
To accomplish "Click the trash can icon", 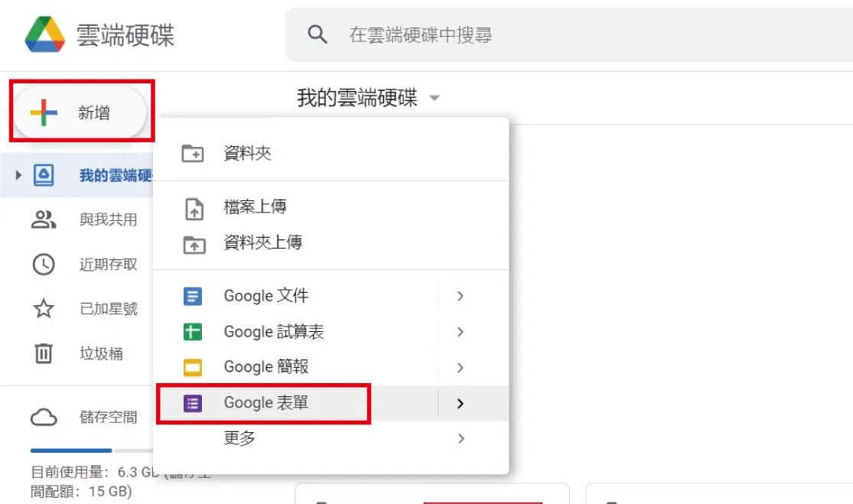I will pyautogui.click(x=44, y=353).
